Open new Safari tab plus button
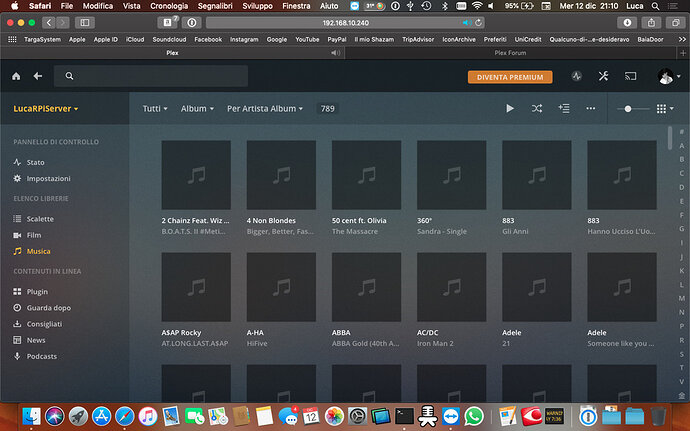This screenshot has width=690, height=431. tap(683, 53)
